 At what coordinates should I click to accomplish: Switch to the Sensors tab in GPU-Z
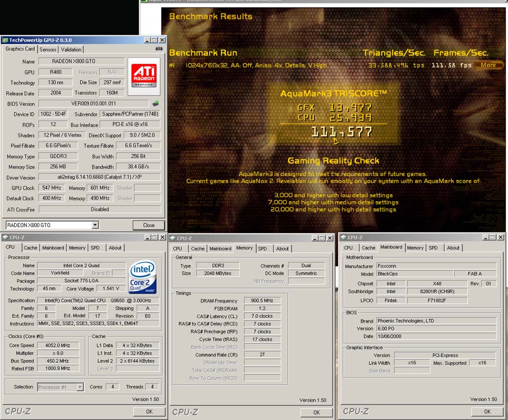48,50
